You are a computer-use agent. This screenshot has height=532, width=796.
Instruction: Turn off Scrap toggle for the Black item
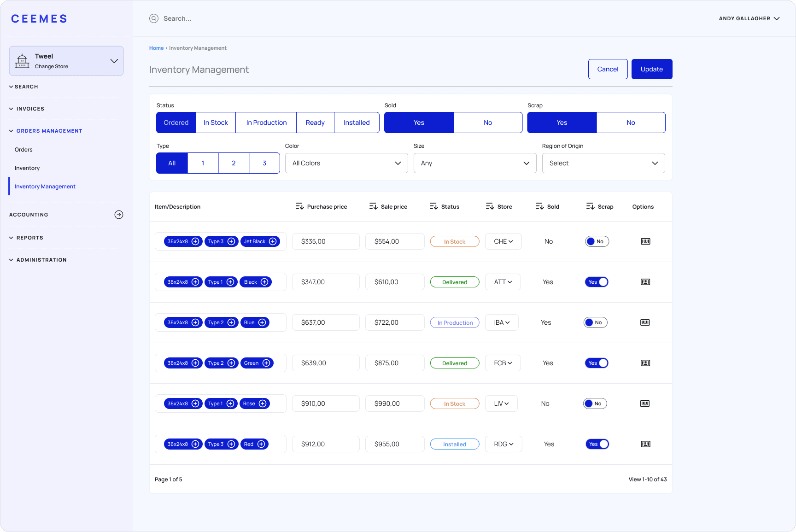[597, 282]
